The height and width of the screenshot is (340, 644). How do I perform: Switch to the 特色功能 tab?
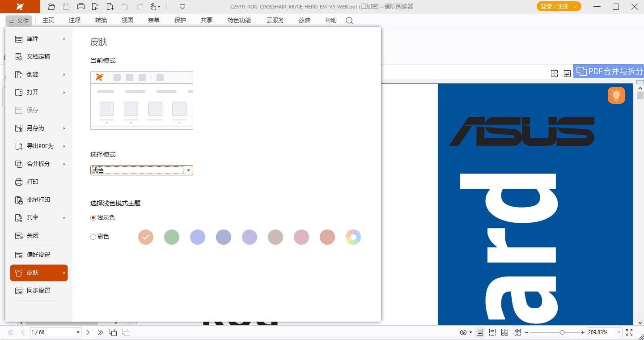(239, 21)
